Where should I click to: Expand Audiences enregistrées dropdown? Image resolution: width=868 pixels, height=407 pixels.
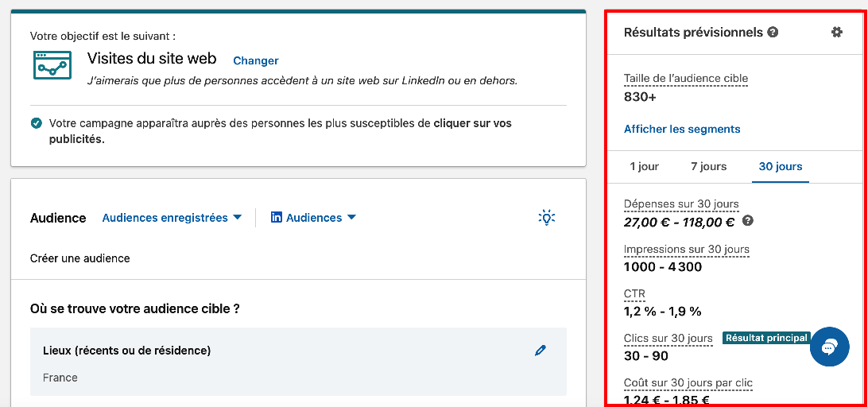tap(172, 218)
